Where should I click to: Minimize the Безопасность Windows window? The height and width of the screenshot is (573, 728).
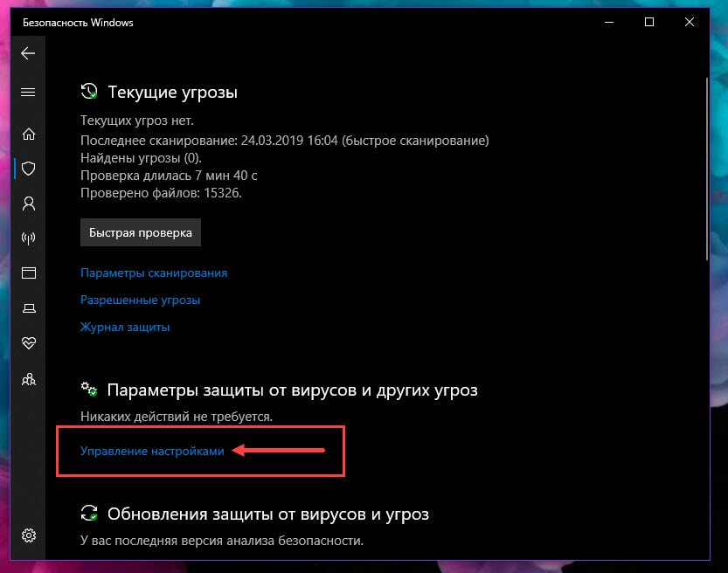point(609,22)
